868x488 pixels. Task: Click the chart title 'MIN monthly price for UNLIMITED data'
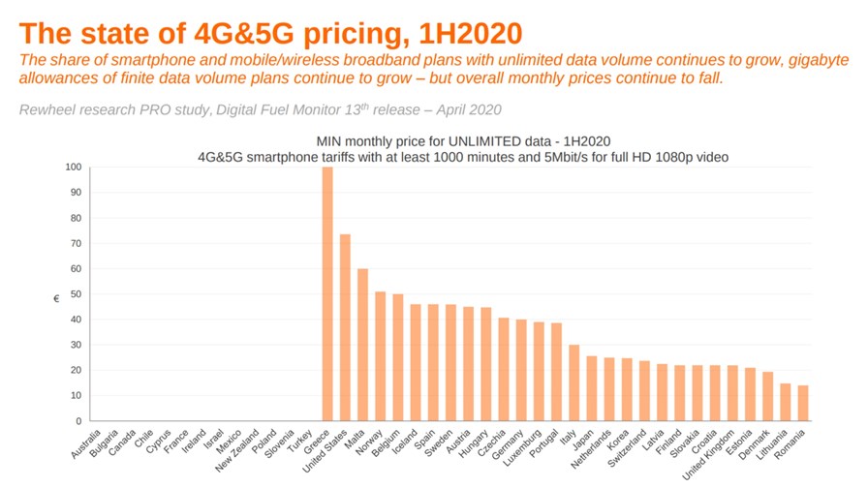click(463, 141)
